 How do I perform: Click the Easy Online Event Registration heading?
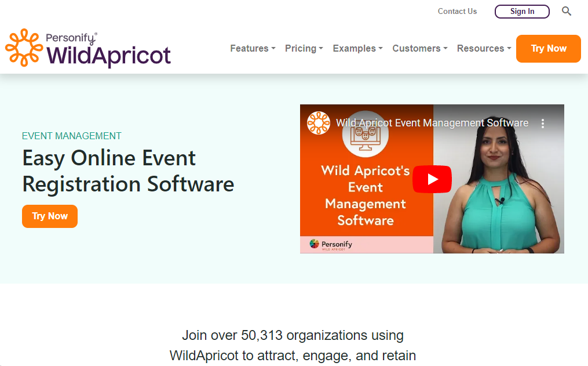click(128, 171)
